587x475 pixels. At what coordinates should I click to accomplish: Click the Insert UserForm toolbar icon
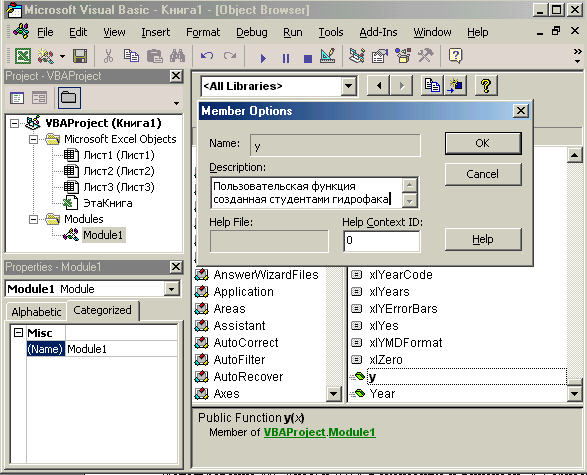[x=45, y=57]
